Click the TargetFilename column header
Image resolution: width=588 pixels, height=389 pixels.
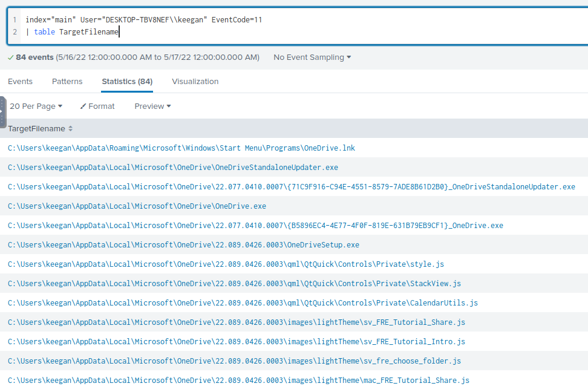[36, 129]
